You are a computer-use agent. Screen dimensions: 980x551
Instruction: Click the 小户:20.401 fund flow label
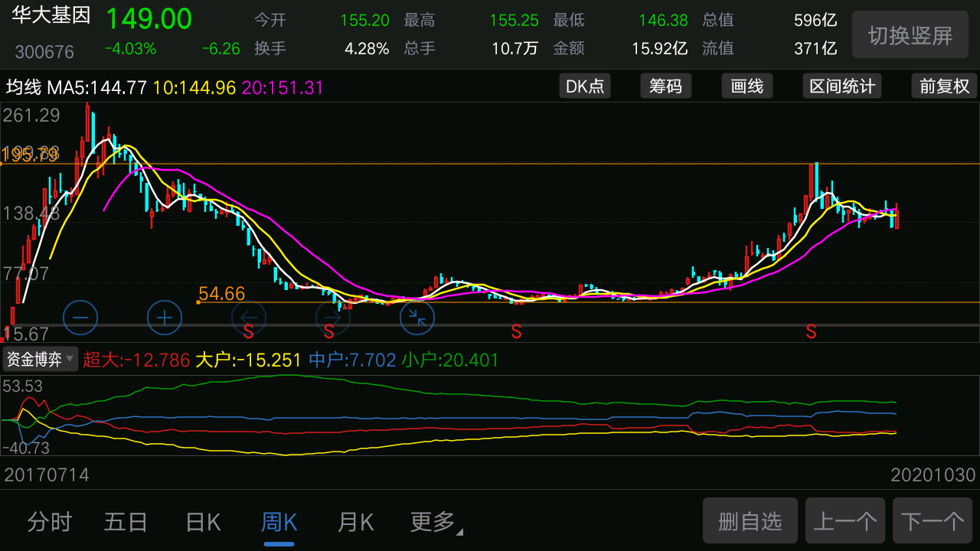(450, 360)
